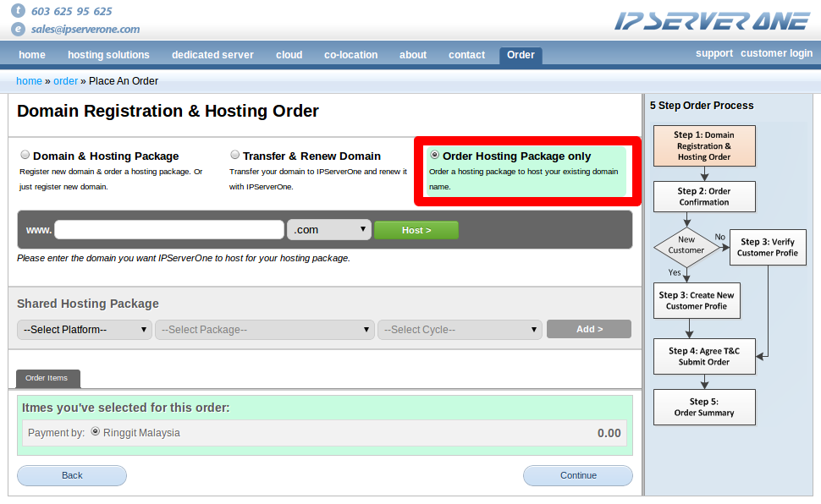Click the sales@ipserverone.com email address
This screenshot has height=504, width=821.
pos(85,30)
